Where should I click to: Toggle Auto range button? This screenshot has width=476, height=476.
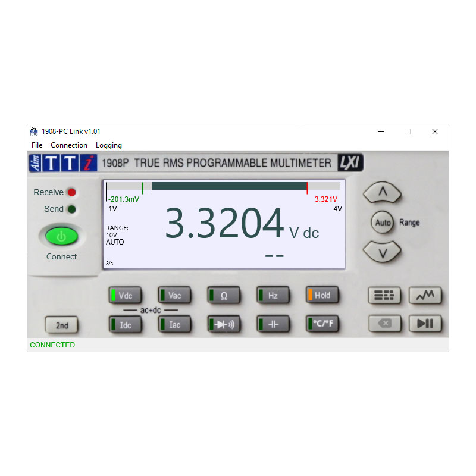[x=383, y=223]
